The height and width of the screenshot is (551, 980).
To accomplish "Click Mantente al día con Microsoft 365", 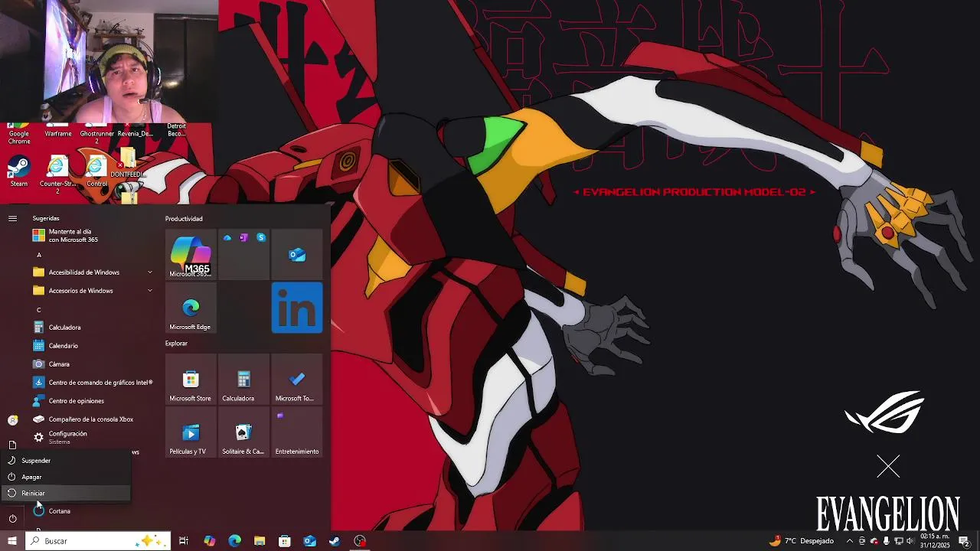I will coord(93,236).
